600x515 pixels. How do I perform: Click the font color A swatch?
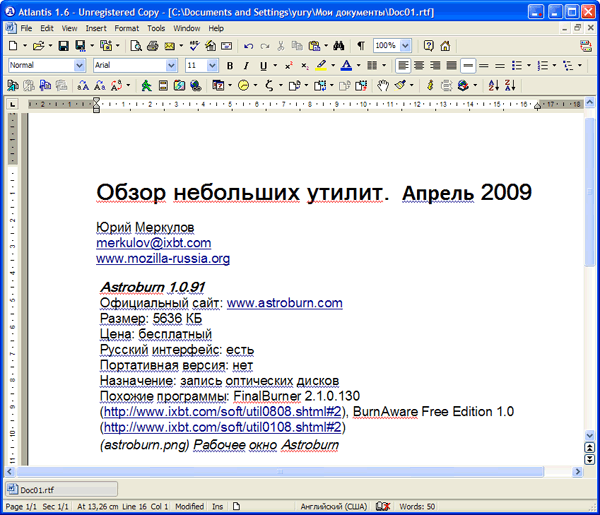click(x=346, y=66)
